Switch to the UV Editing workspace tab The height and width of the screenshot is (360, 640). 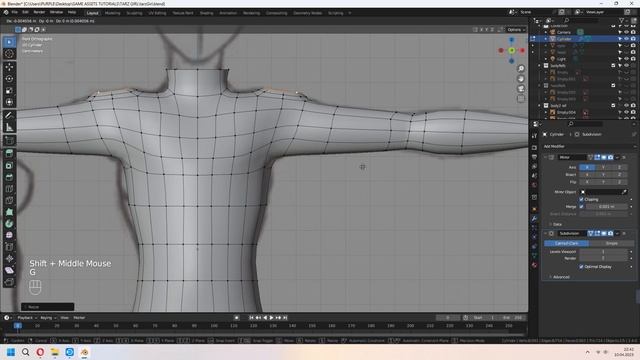[157, 13]
